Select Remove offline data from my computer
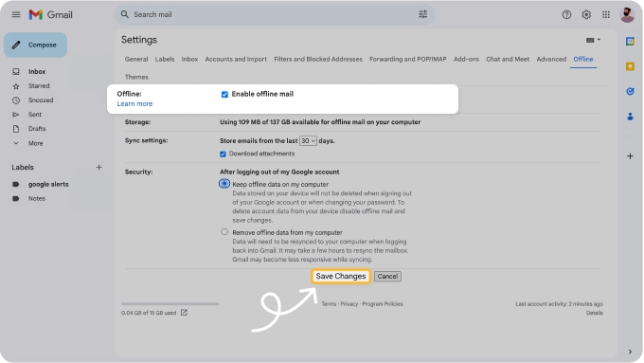Screen dimensions: 644x363 (x=224, y=232)
